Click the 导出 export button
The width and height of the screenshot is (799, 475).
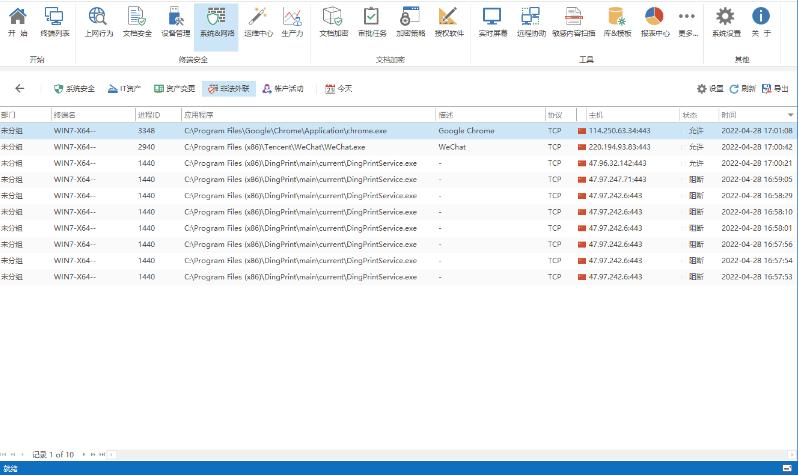774,89
